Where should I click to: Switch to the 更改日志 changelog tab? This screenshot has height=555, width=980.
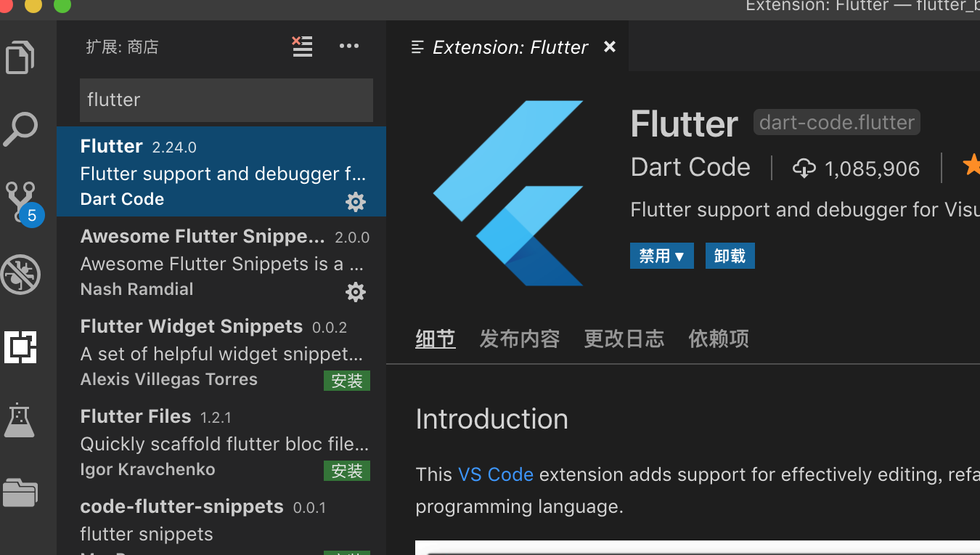click(624, 339)
